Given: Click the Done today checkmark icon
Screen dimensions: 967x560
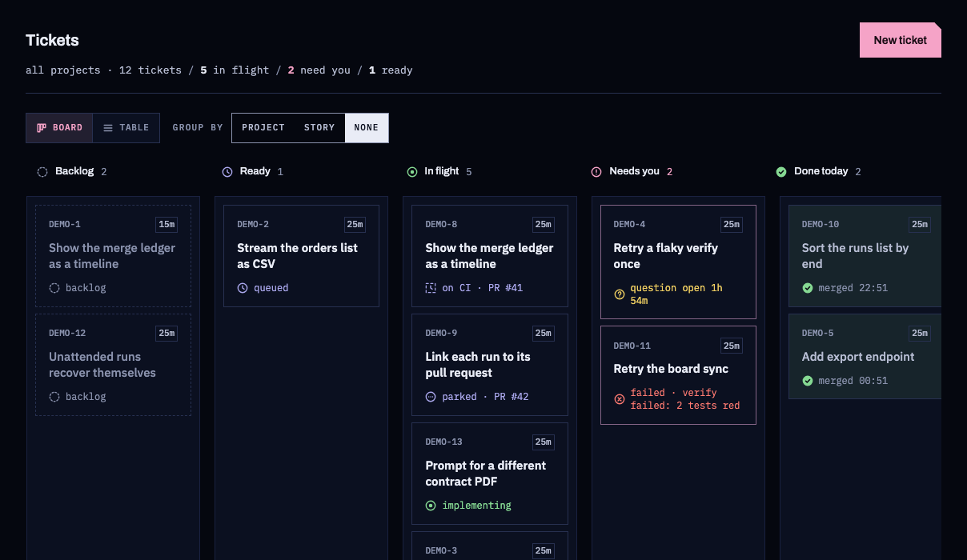Looking at the screenshot, I should pos(781,171).
